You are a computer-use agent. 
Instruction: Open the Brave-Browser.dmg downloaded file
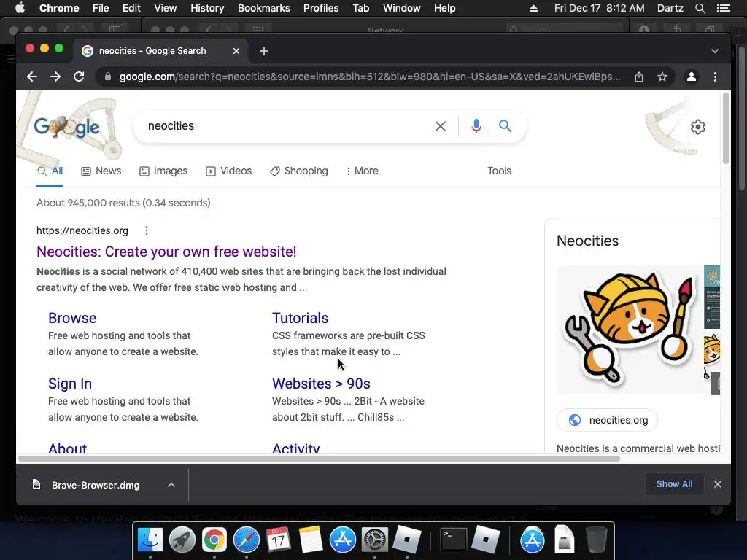[x=96, y=485]
